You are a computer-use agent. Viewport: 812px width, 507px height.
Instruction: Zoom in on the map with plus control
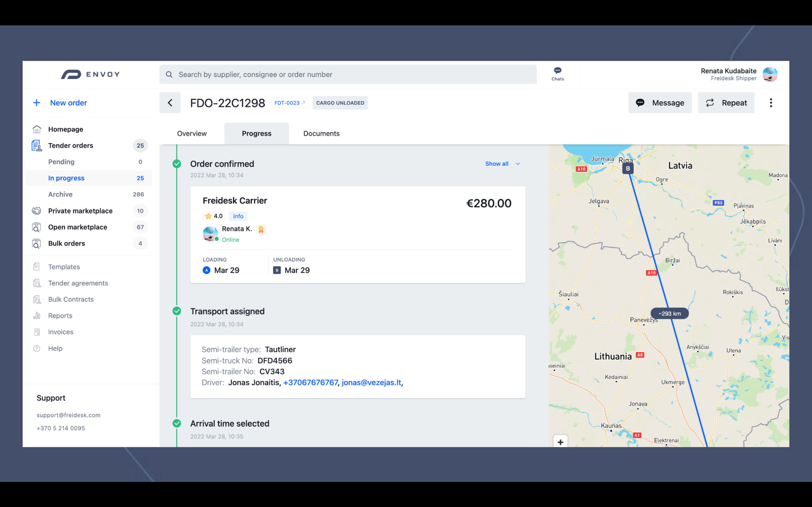(560, 442)
